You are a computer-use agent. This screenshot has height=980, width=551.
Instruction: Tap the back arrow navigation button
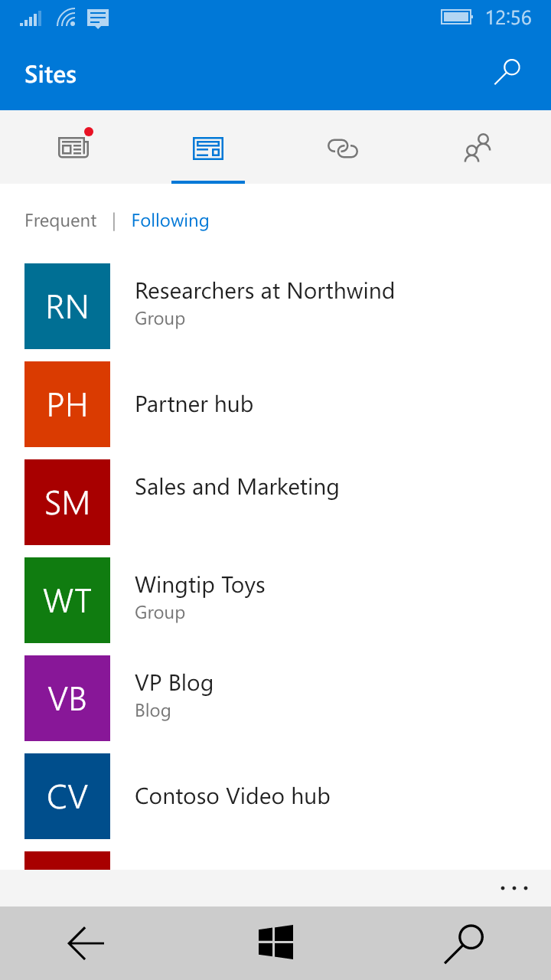pyautogui.click(x=86, y=943)
